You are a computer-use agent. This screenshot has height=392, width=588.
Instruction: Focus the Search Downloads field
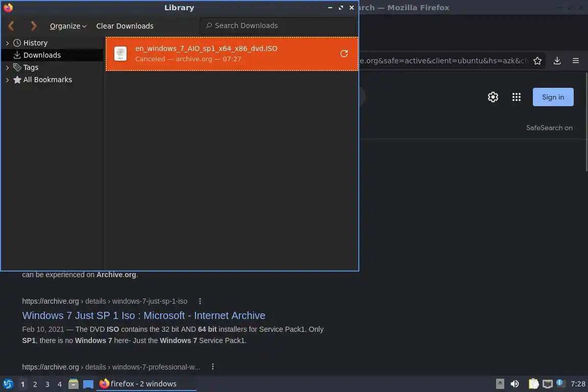click(x=278, y=26)
